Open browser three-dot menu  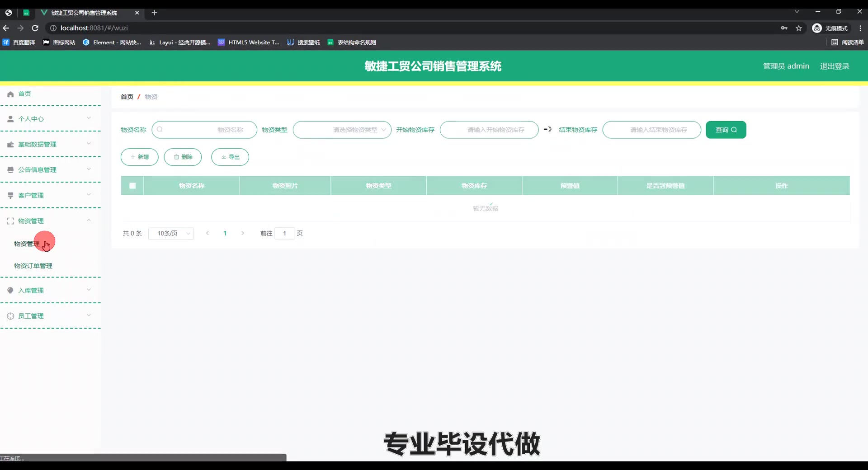tap(860, 28)
